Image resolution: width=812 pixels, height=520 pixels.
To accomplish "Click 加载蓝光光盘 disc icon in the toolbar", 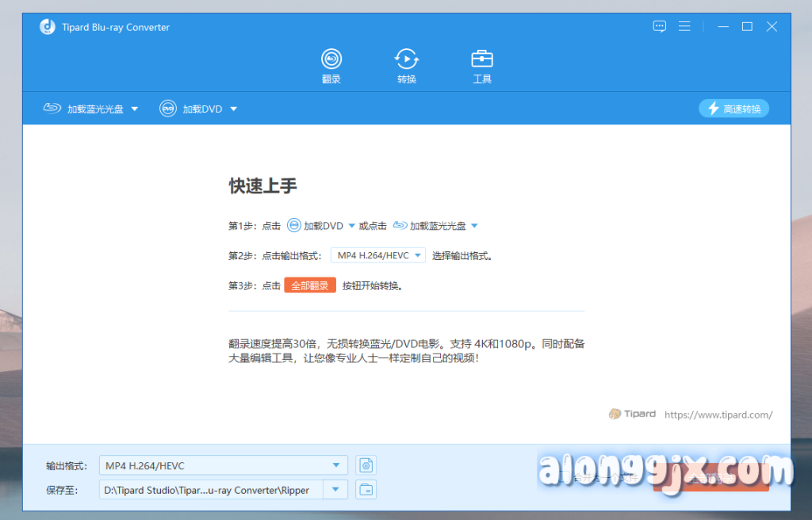I will (52, 109).
